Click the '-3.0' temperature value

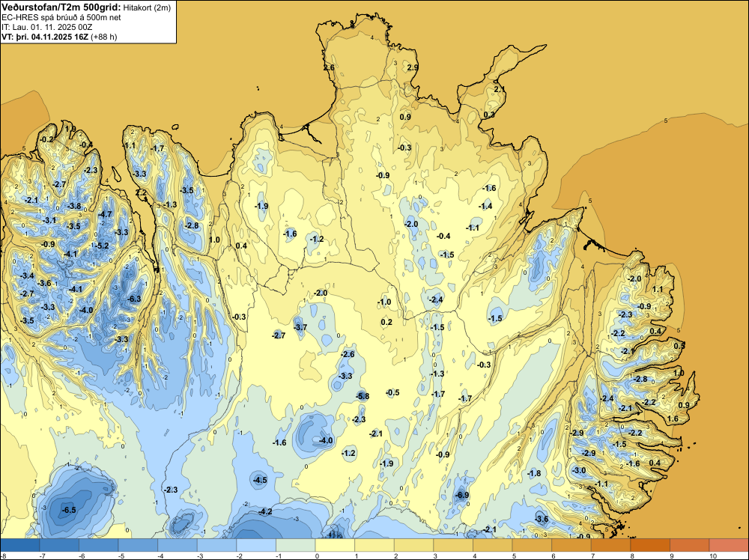pos(578,470)
